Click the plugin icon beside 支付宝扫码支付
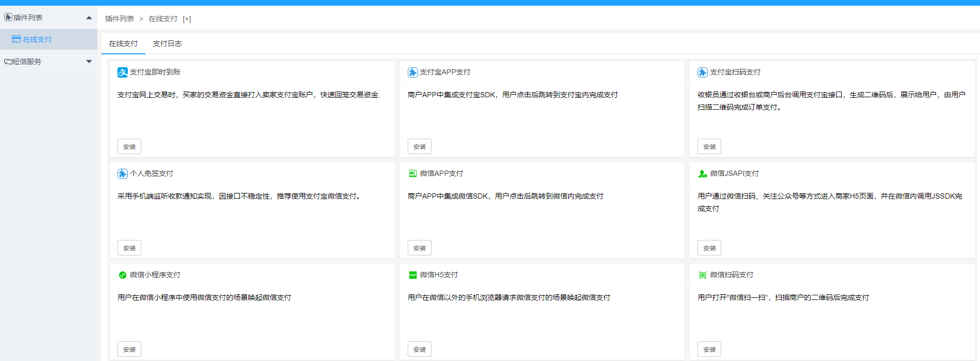Image resolution: width=980 pixels, height=361 pixels. [x=702, y=72]
